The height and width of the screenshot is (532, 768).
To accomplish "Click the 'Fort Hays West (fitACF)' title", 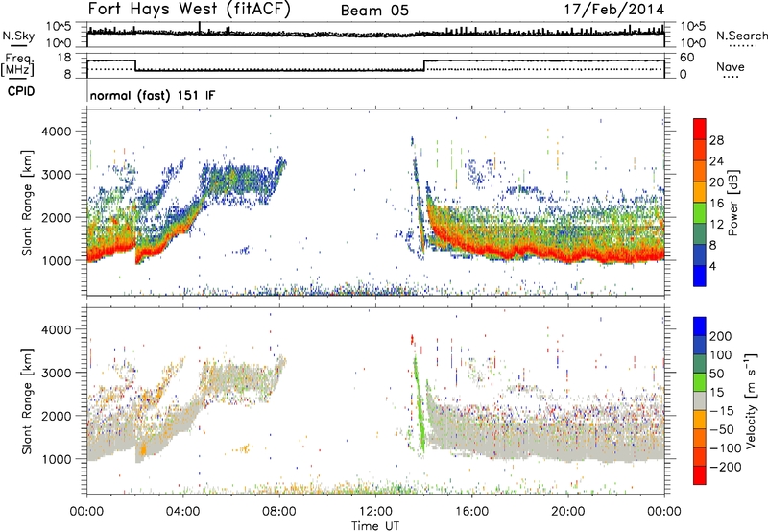I will click(x=189, y=9).
